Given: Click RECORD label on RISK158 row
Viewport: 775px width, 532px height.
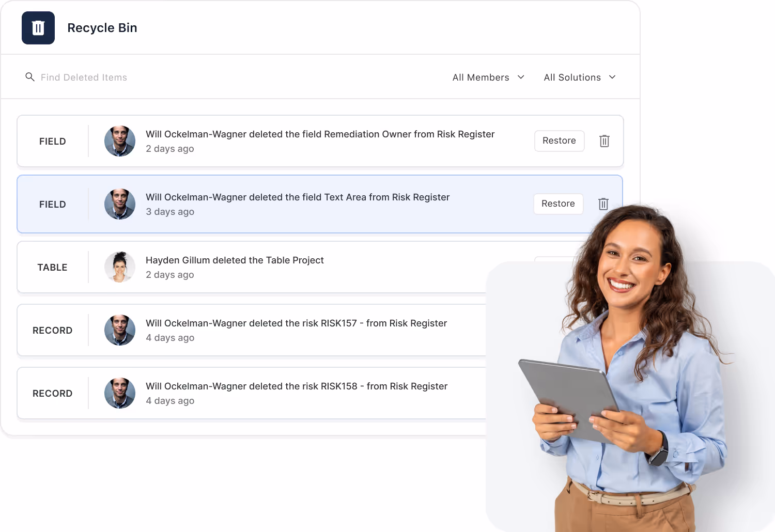Looking at the screenshot, I should click(x=52, y=394).
